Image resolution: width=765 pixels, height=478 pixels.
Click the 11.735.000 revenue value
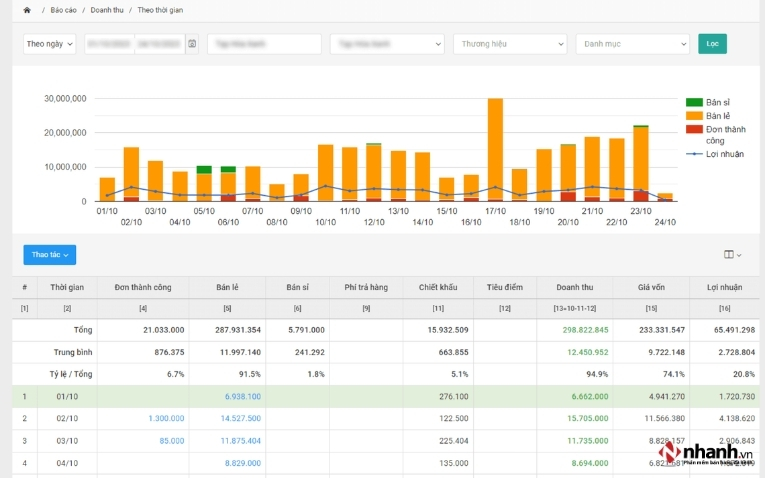coord(587,441)
